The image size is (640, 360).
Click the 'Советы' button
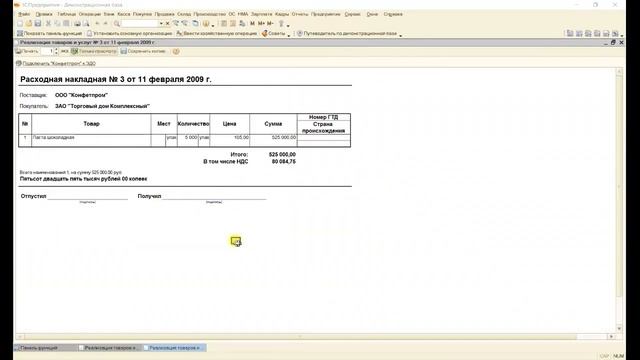tap(273, 33)
